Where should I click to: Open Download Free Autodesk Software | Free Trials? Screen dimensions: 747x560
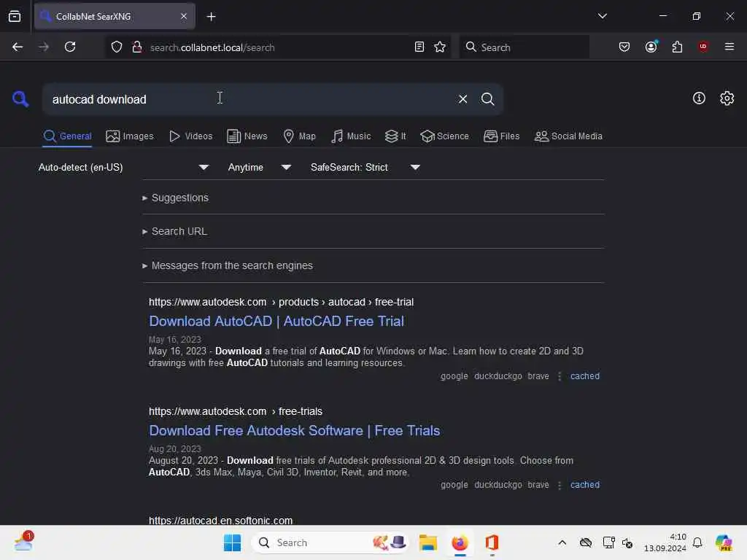coord(295,430)
